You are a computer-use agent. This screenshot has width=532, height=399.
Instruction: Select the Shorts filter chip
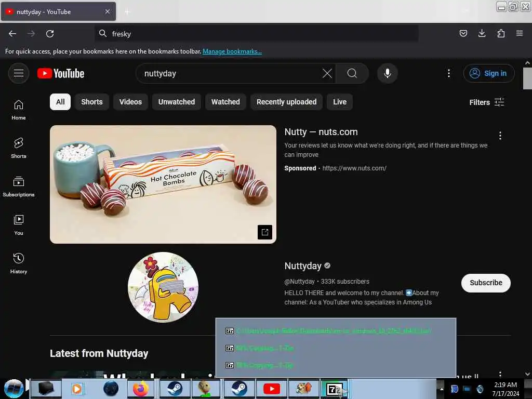point(92,102)
